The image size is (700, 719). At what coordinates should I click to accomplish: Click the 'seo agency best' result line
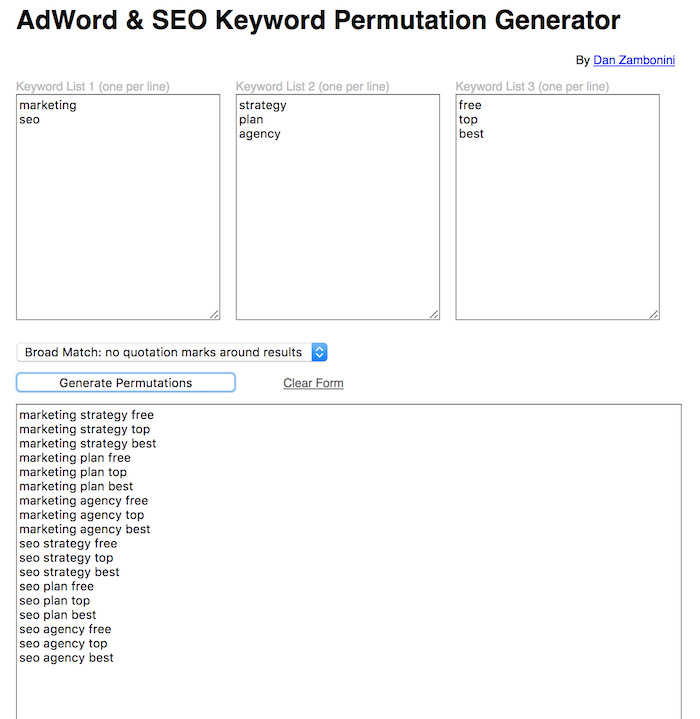pos(66,658)
